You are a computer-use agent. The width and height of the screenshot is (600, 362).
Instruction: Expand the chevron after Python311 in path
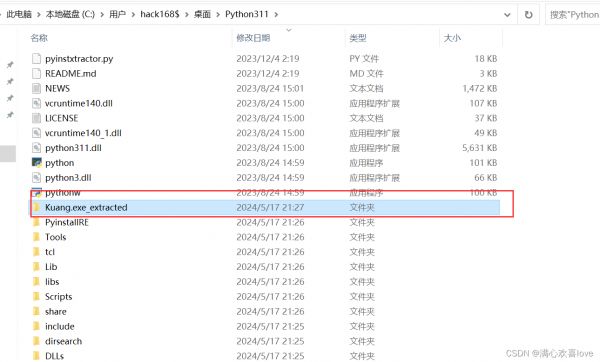click(276, 15)
